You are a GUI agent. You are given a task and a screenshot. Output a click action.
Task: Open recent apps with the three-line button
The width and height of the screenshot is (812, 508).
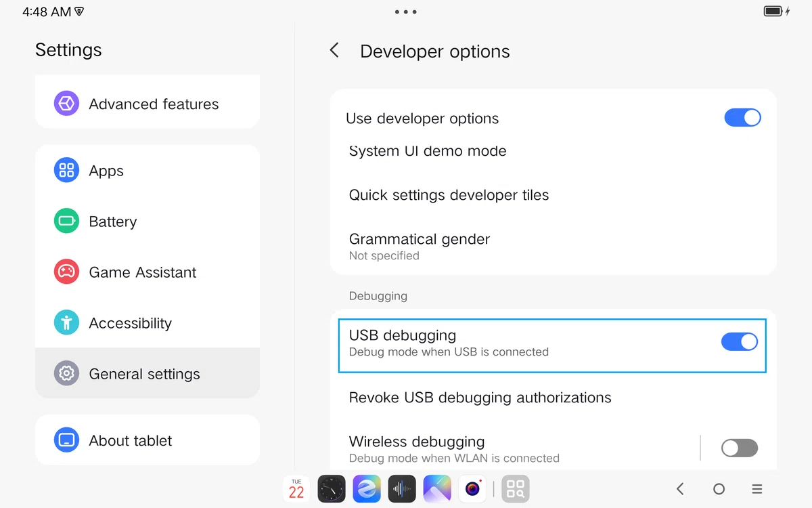point(757,488)
